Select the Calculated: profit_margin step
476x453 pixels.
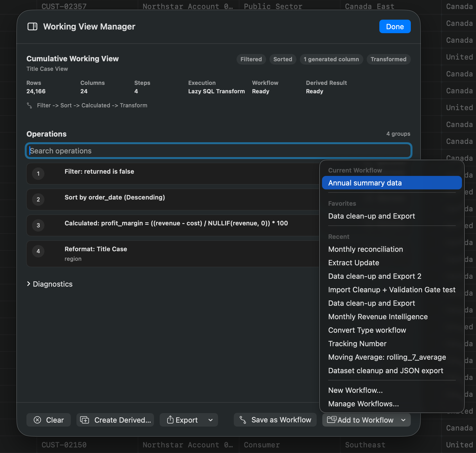click(173, 225)
